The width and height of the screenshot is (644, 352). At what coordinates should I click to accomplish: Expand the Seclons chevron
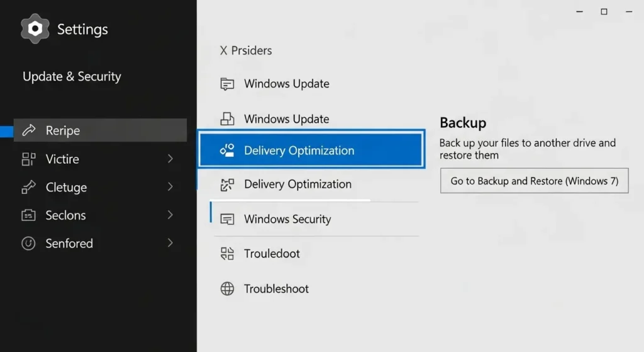(x=170, y=215)
